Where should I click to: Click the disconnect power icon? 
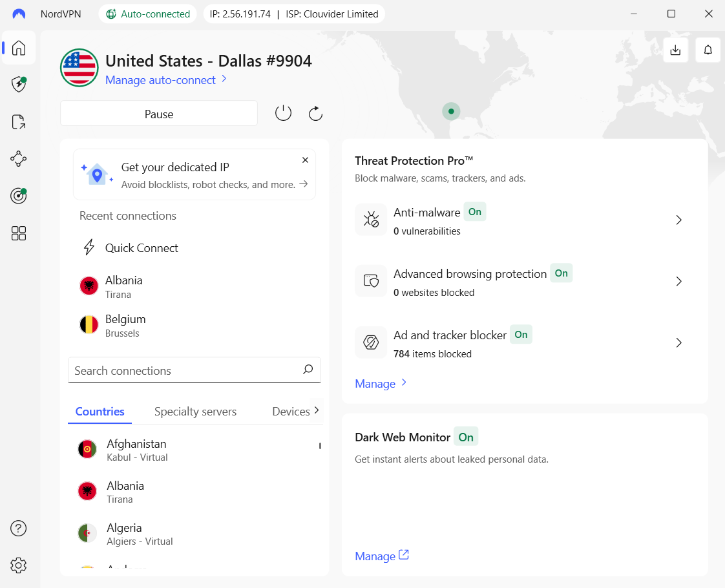283,114
